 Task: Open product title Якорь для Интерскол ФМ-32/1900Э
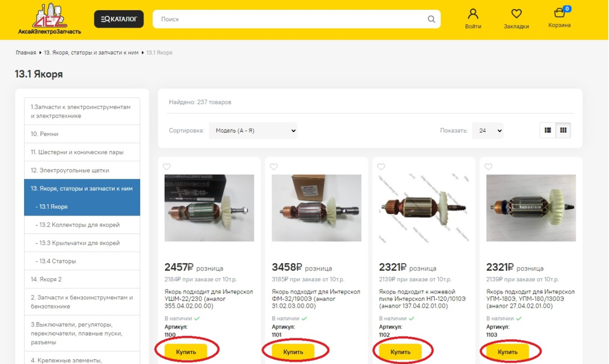[x=316, y=299]
